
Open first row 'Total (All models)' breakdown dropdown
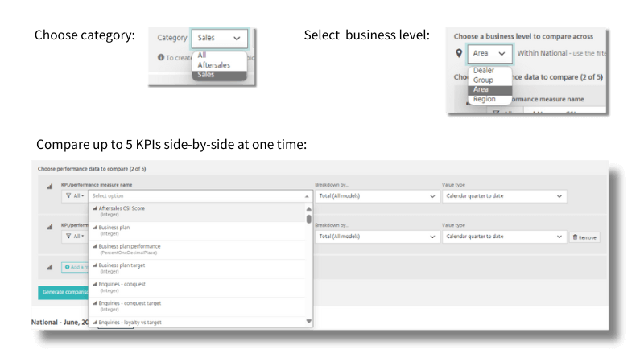click(377, 196)
